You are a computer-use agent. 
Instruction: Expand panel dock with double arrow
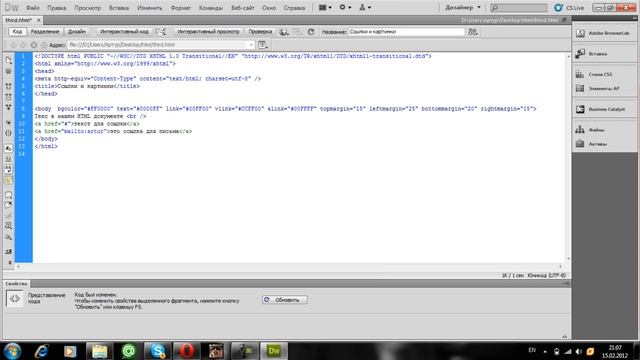[x=634, y=18]
